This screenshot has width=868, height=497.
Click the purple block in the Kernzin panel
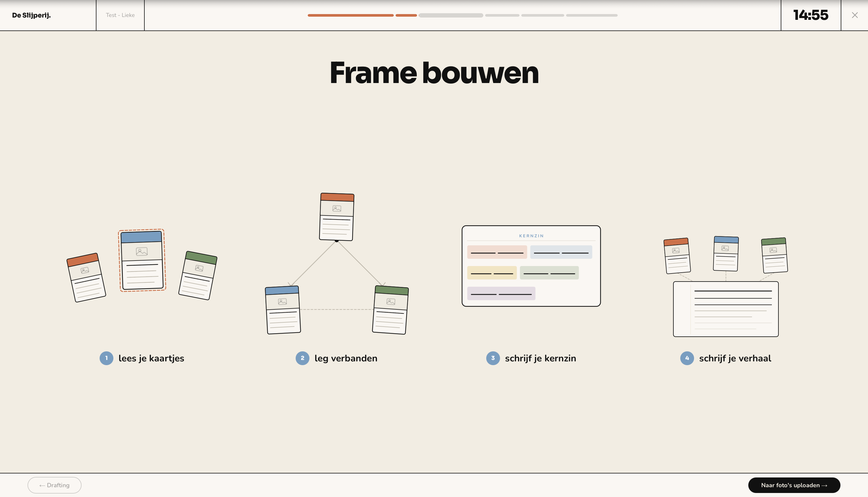[x=501, y=294]
